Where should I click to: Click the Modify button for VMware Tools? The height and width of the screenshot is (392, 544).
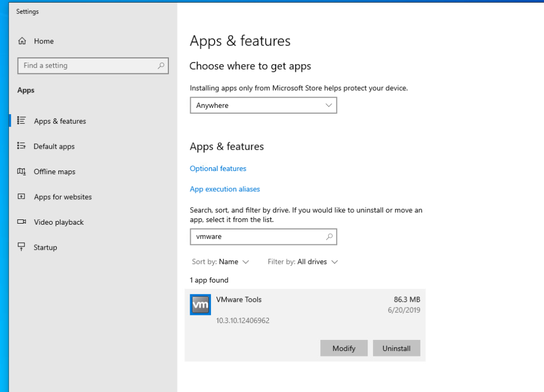point(344,348)
